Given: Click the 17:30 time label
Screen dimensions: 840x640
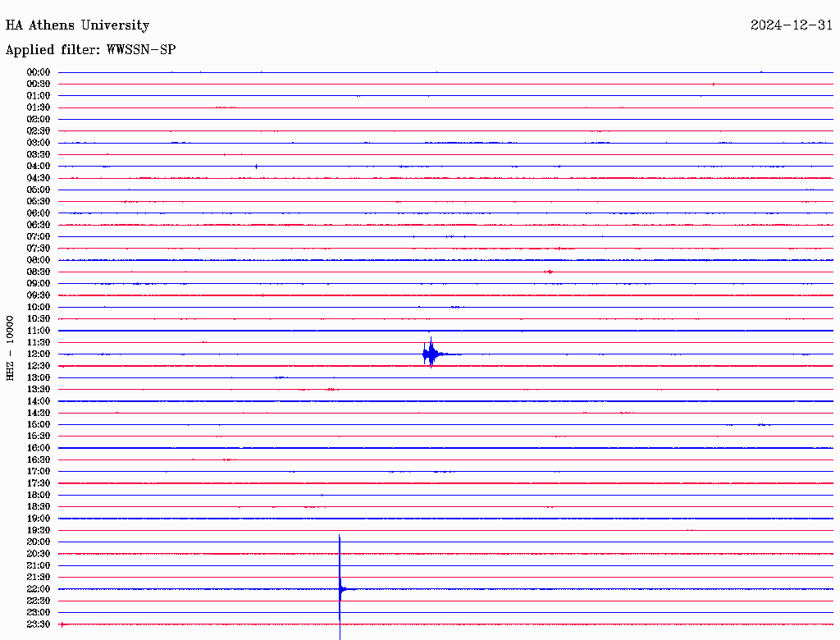Looking at the screenshot, I should point(39,483).
